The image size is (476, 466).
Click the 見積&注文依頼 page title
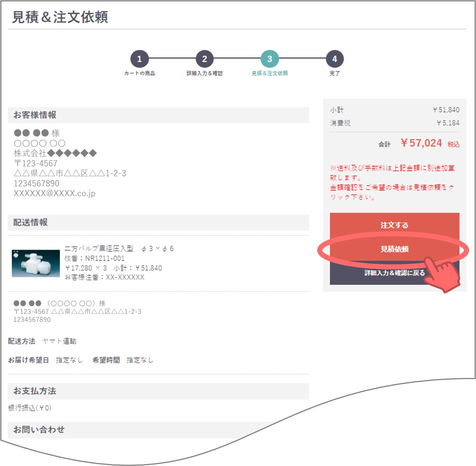60,17
